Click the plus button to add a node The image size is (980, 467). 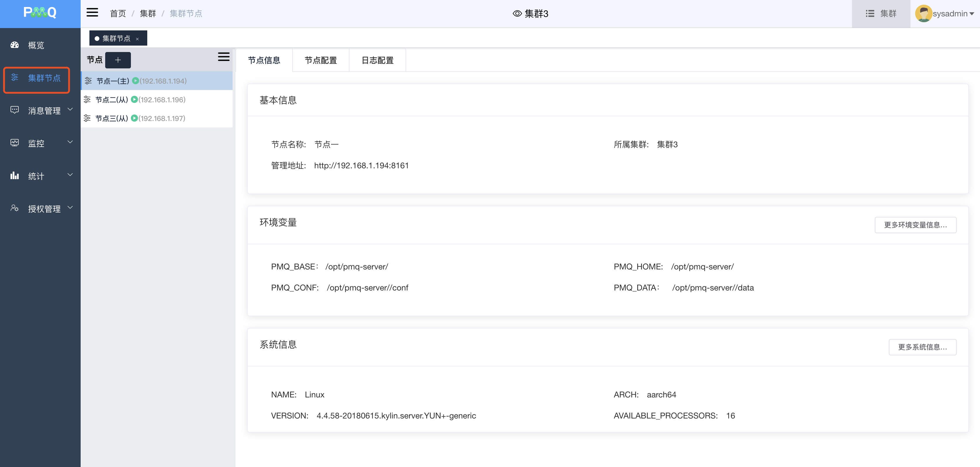click(118, 60)
